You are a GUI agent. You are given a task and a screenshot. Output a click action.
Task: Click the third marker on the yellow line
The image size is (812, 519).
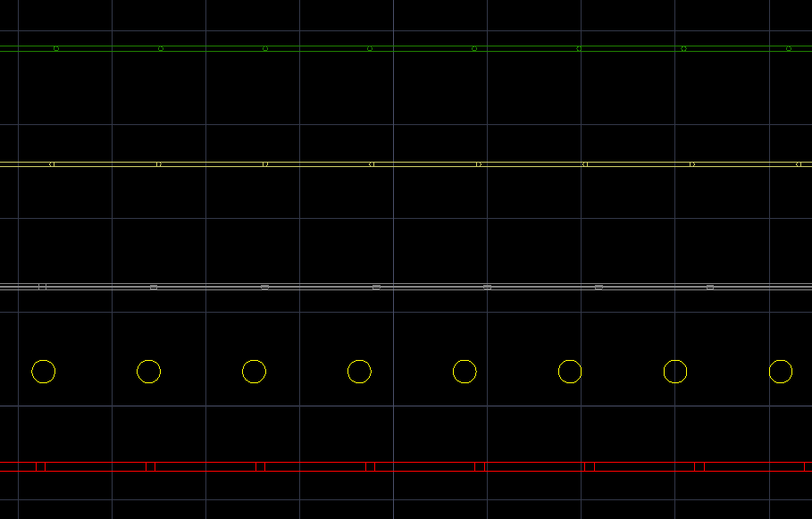pos(265,164)
